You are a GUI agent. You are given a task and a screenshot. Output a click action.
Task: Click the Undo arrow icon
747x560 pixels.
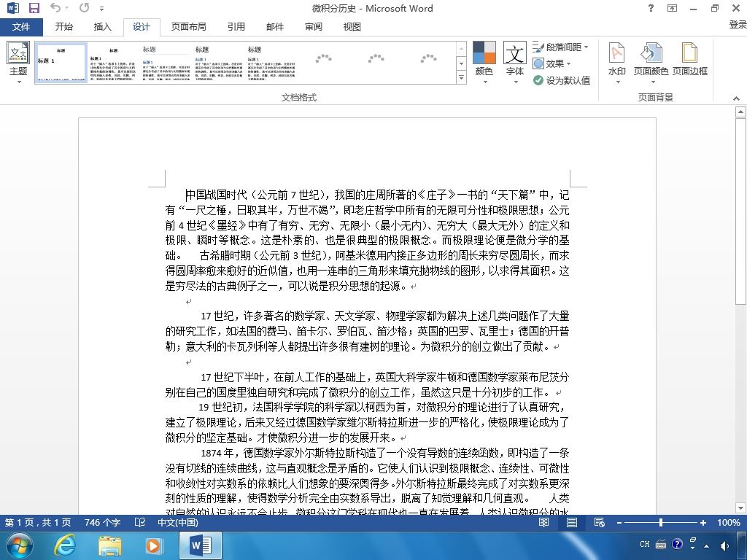[55, 7]
